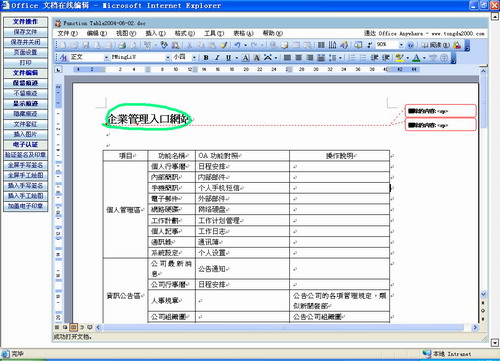
Task: Open the 90% zoom dropdown
Action: (401, 45)
